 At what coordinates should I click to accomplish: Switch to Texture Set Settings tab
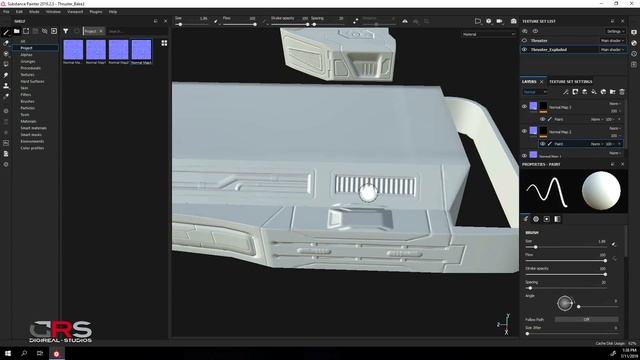click(570, 82)
